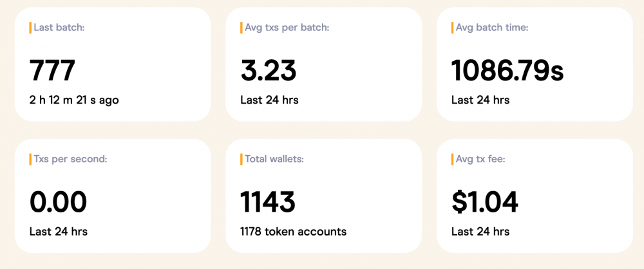Open the "1178 token accounts" text

point(293,231)
